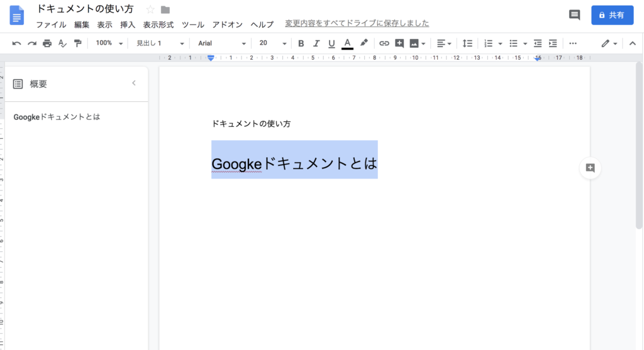644x350 pixels.
Task: Open the editing mode pencil dropdown
Action: click(609, 43)
